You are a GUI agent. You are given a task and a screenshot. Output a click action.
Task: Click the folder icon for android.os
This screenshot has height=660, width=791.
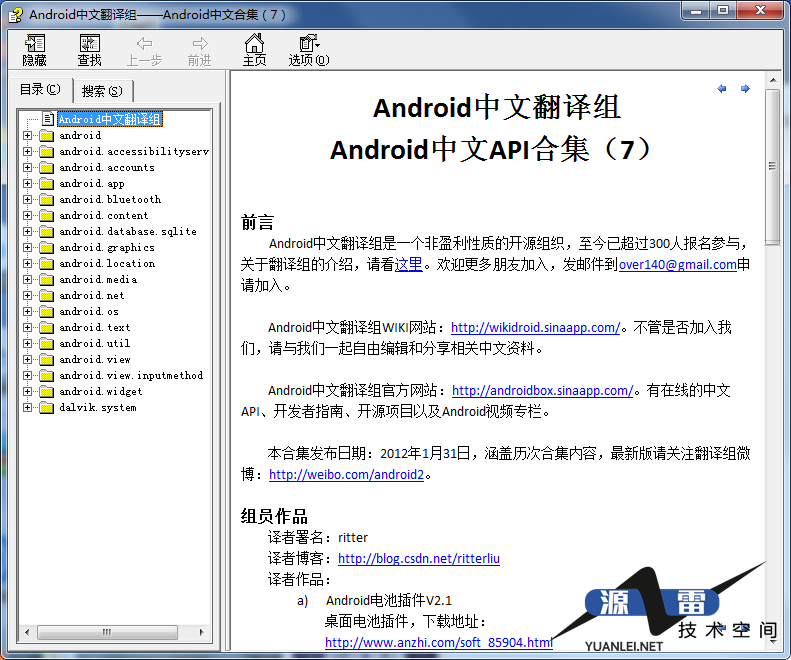point(47,312)
